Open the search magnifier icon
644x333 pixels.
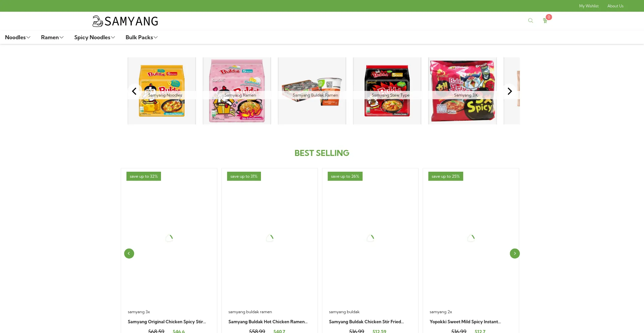530,20
